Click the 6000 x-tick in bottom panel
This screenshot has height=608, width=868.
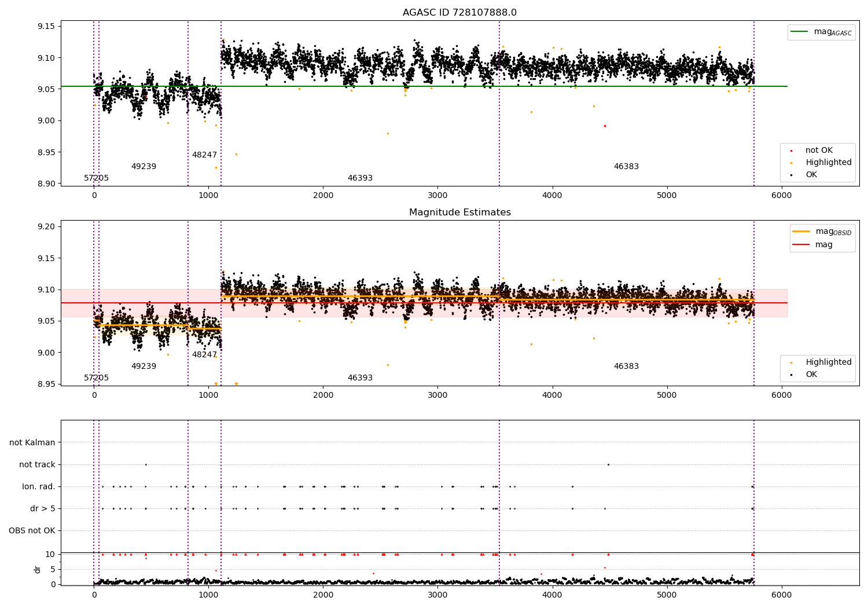782,595
